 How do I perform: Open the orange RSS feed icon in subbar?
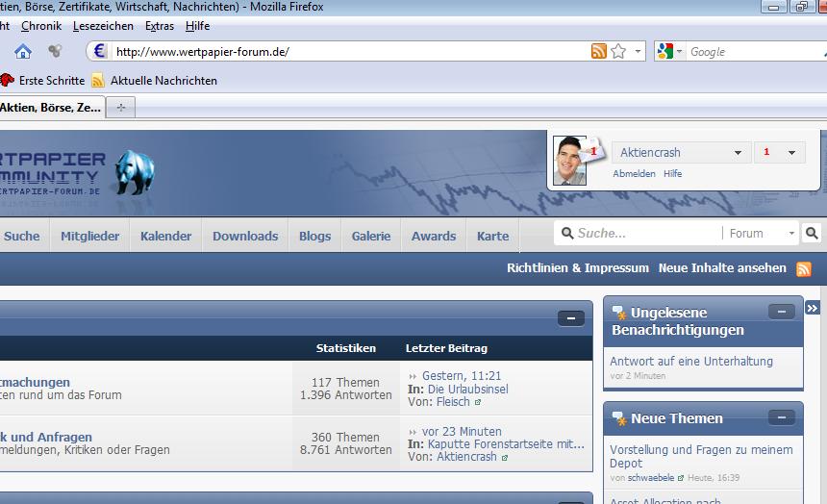pyautogui.click(x=803, y=268)
